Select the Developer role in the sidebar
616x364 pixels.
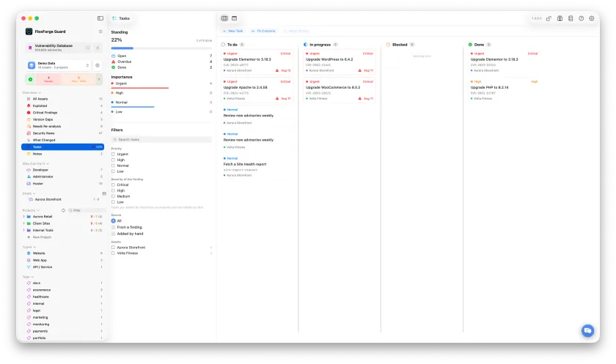pos(63,170)
